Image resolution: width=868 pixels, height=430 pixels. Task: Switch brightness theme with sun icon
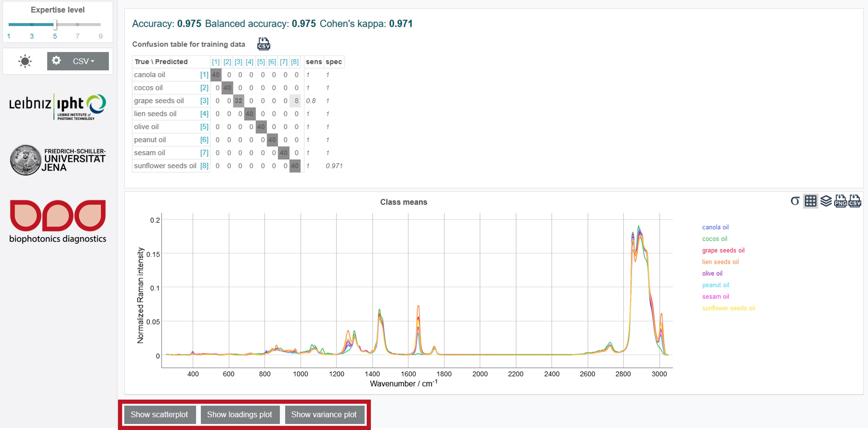tap(25, 61)
